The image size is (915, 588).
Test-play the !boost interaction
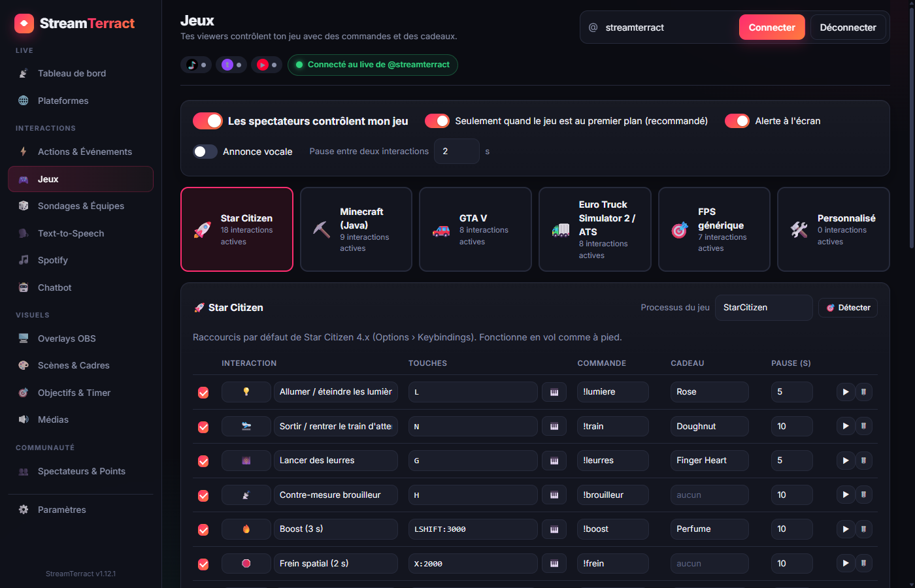[x=846, y=529]
